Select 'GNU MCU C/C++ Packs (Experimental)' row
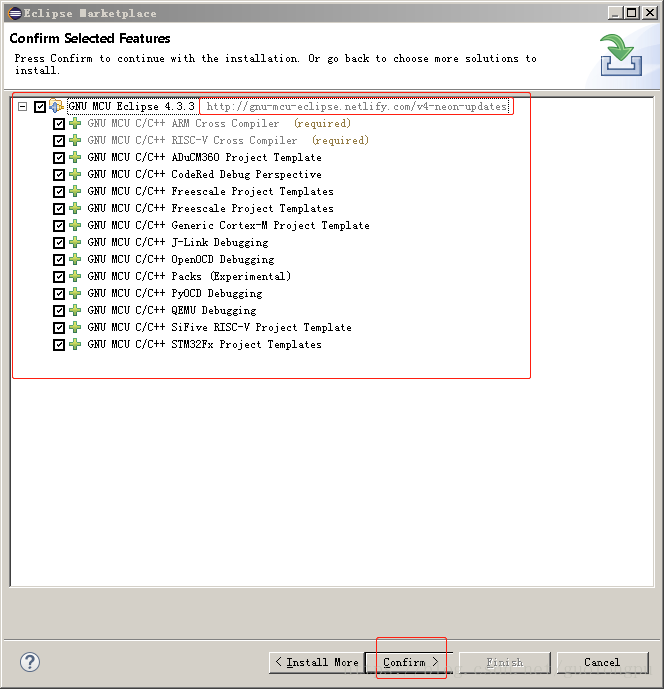The height and width of the screenshot is (689, 664). 189,276
